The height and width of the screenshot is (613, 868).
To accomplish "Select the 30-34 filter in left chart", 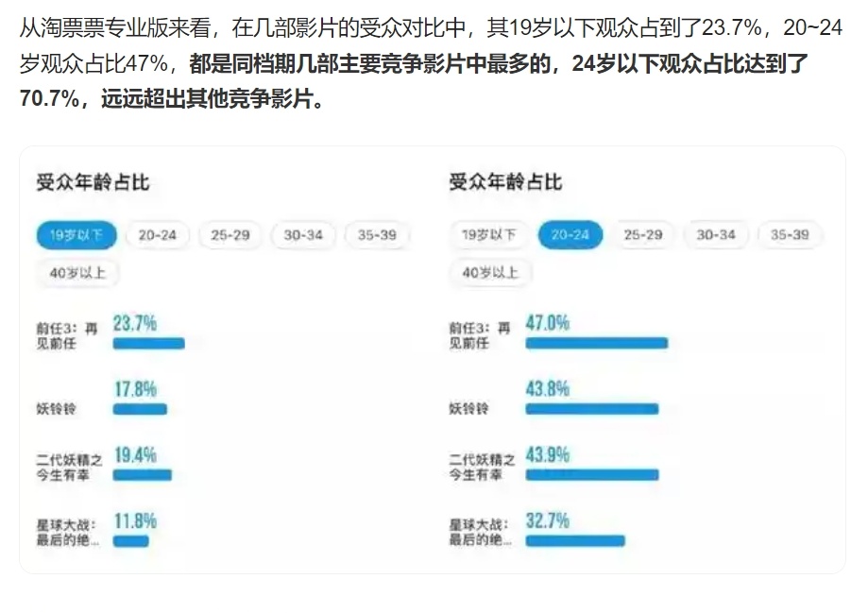I will 302,235.
